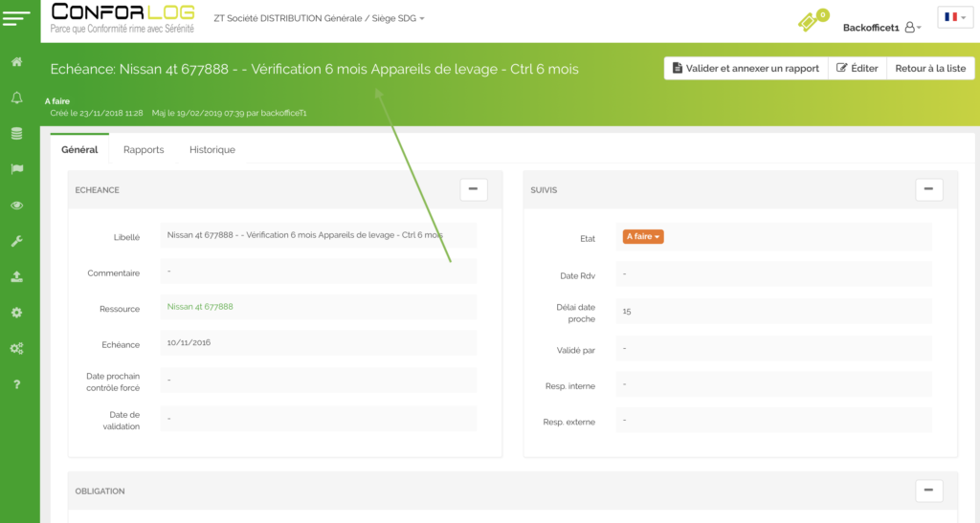Click 'Valider et annexer un rapport' button

point(746,68)
